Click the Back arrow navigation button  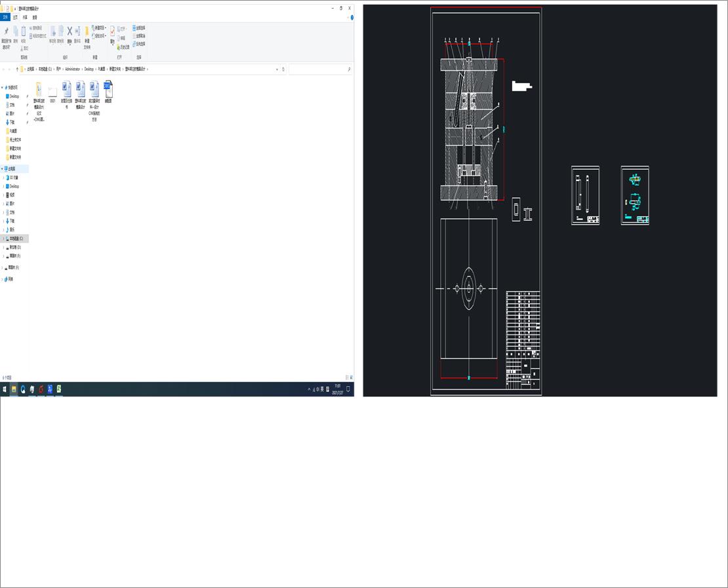(4, 69)
